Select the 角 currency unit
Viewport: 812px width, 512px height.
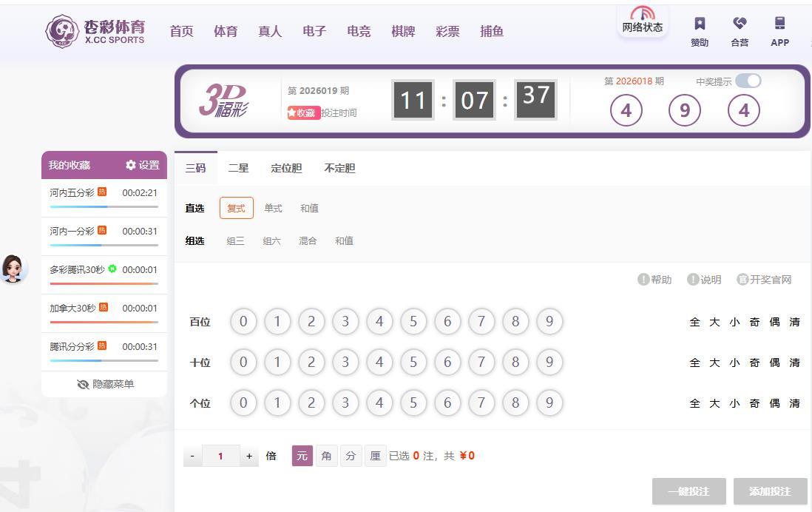(326, 456)
